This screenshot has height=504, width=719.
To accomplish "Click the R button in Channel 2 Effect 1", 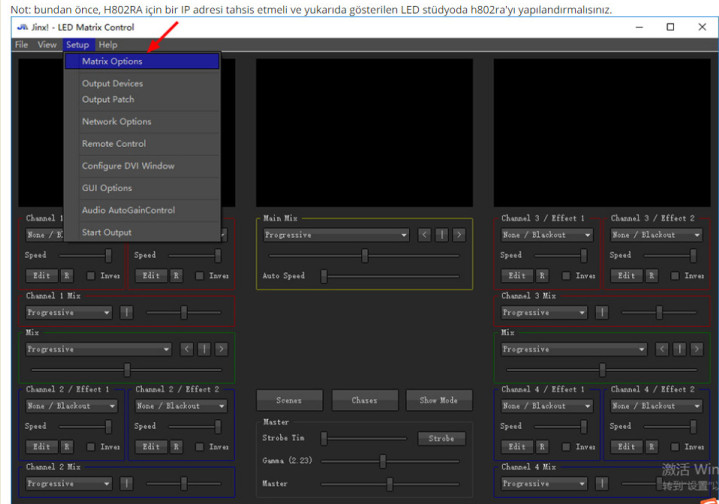I will pos(67,446).
